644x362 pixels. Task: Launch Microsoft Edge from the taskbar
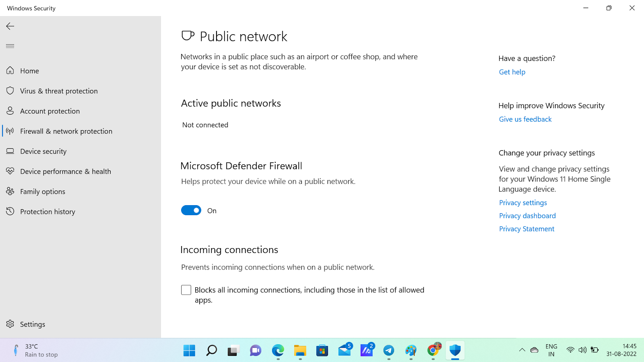278,351
